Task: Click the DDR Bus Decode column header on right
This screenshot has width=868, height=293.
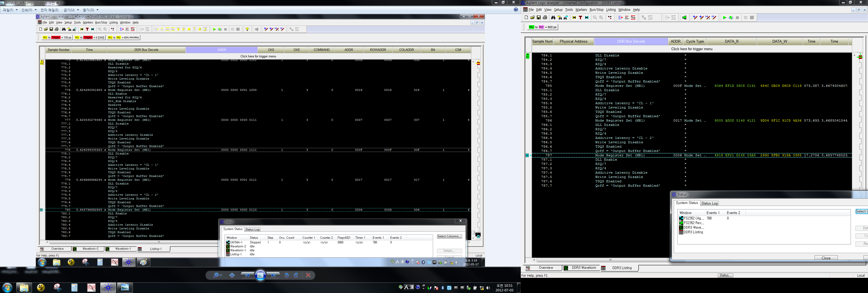Action: (x=631, y=42)
